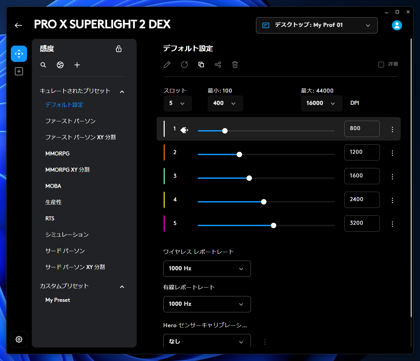Click green color bar of slot 3
The height and width of the screenshot is (361, 420).
coord(164,176)
